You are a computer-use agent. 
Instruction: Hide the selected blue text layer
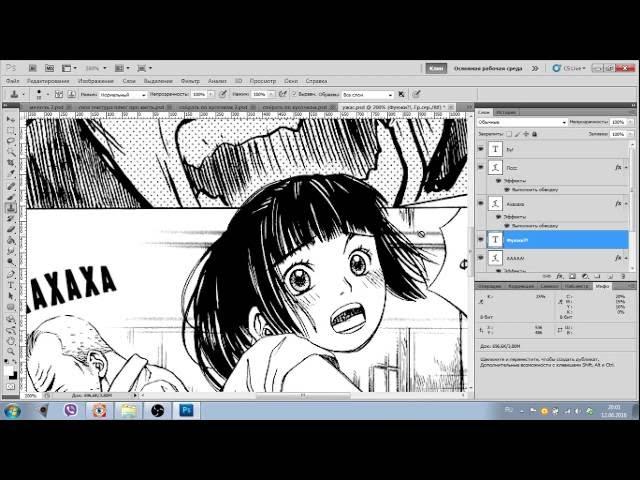pyautogui.click(x=481, y=240)
